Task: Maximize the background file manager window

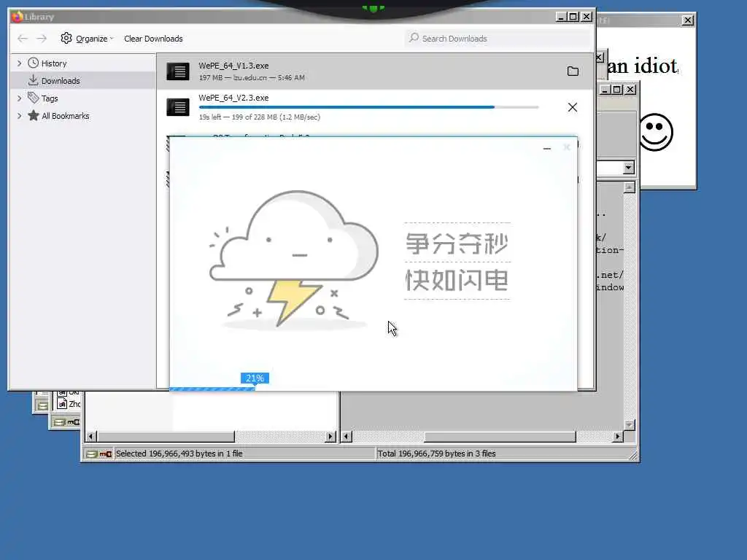Action: click(x=617, y=90)
